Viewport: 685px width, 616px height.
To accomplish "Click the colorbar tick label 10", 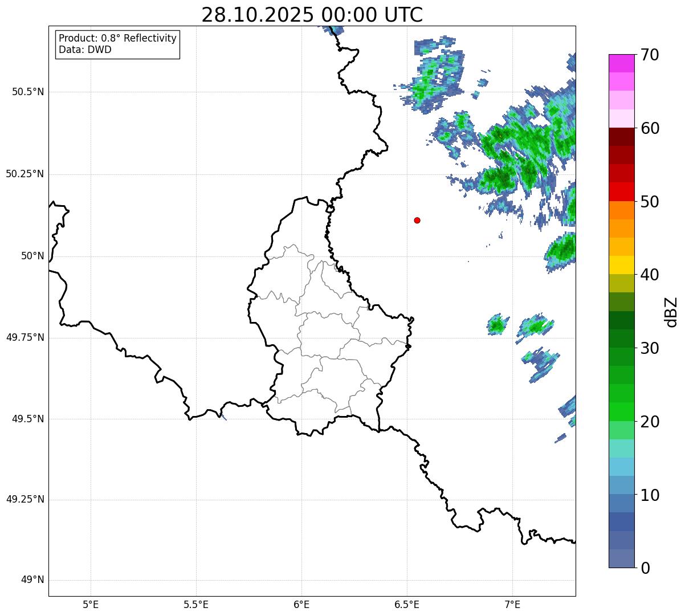I will tap(650, 495).
